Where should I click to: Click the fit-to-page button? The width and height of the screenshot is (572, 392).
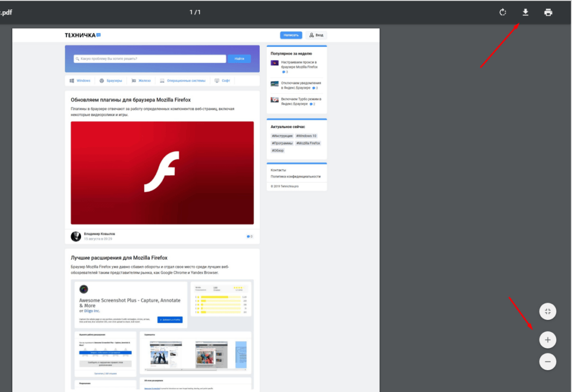tap(547, 312)
